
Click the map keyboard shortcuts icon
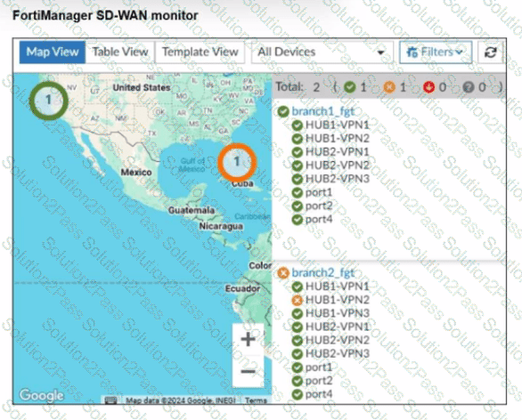(x=110, y=400)
